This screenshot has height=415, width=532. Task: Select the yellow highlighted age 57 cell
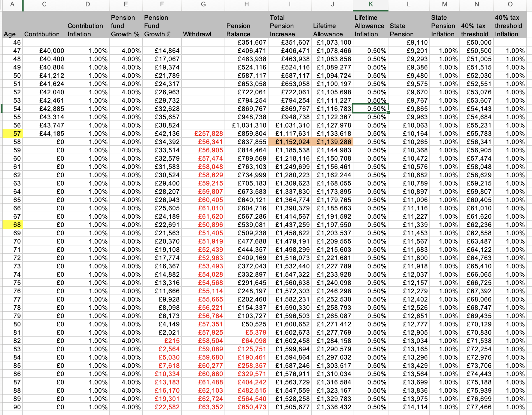12,134
